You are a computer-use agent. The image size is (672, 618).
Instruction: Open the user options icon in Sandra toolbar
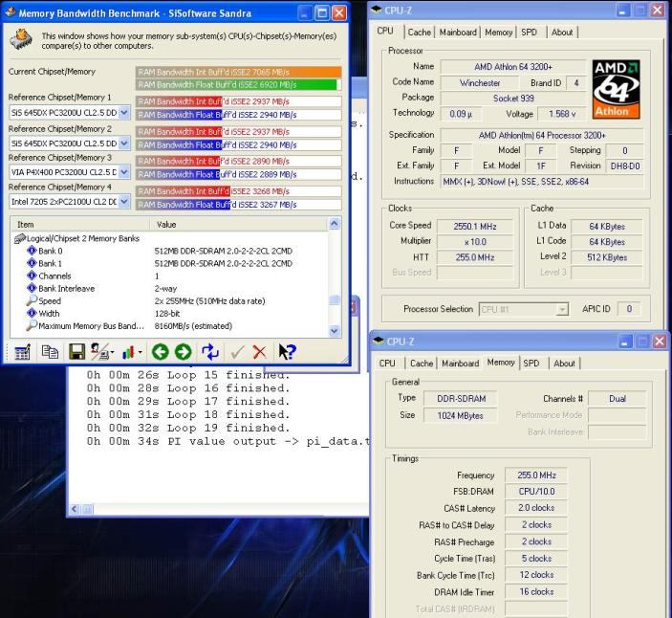pyautogui.click(x=102, y=352)
